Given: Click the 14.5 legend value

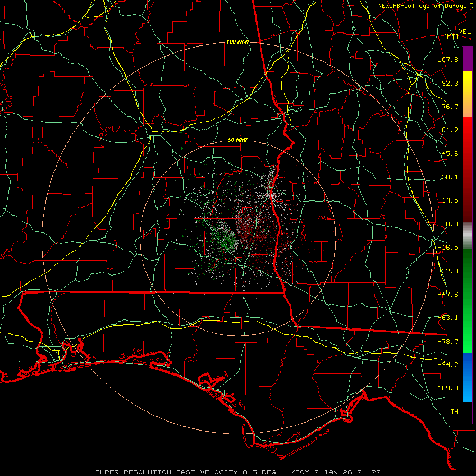Looking at the screenshot, I should point(450,200).
